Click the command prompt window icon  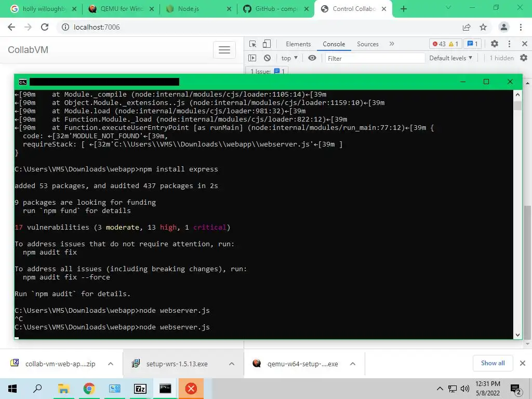[x=23, y=82]
